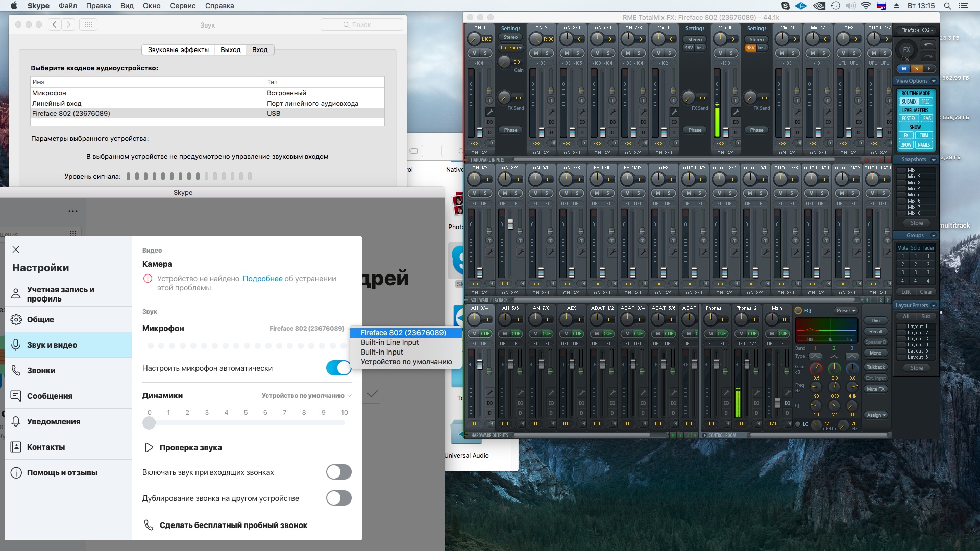Open Spotlight search in menu bar

(x=947, y=6)
